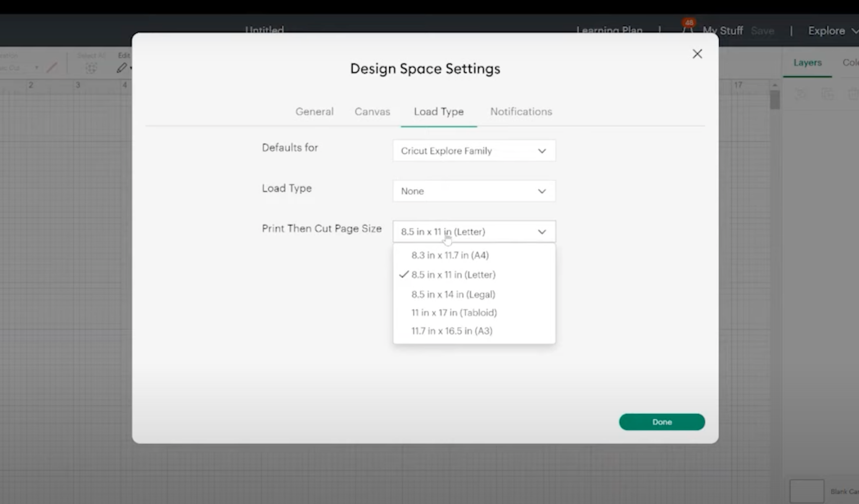This screenshot has width=859, height=504.
Task: Open the Learning Plan link
Action: pos(609,30)
